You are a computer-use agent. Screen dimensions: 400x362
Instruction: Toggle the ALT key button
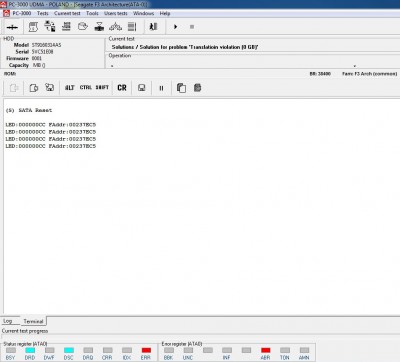pyautogui.click(x=69, y=88)
